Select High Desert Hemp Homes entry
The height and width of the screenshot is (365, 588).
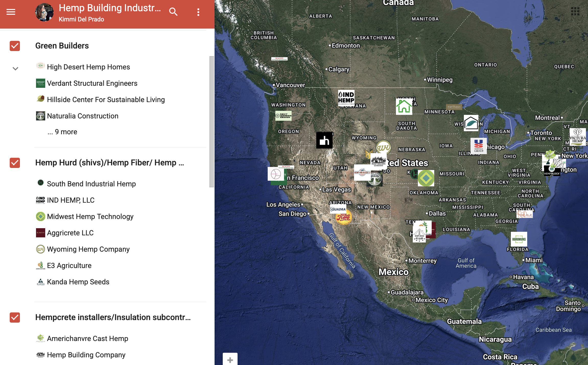point(88,67)
